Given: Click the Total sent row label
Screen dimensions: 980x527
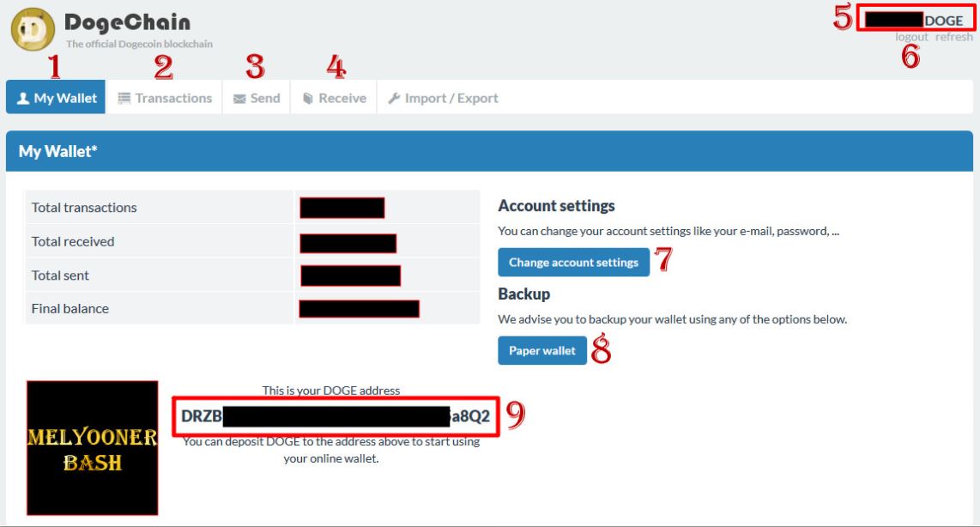Looking at the screenshot, I should point(60,275).
